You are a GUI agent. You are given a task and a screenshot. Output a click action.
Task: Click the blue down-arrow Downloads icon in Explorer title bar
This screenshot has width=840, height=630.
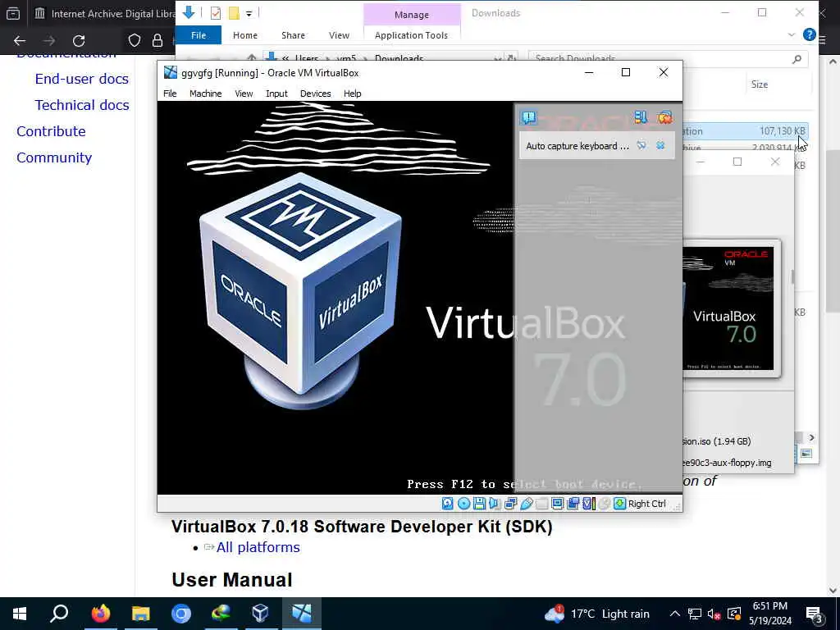pos(189,13)
